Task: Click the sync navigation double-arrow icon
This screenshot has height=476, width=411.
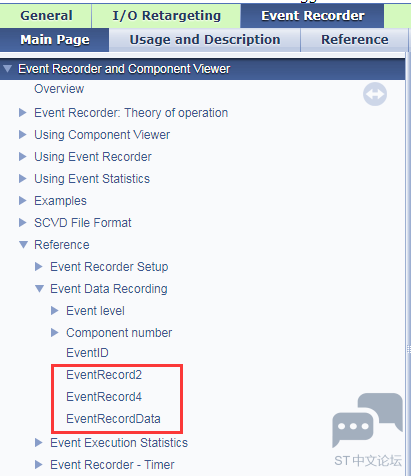Action: 375,94
